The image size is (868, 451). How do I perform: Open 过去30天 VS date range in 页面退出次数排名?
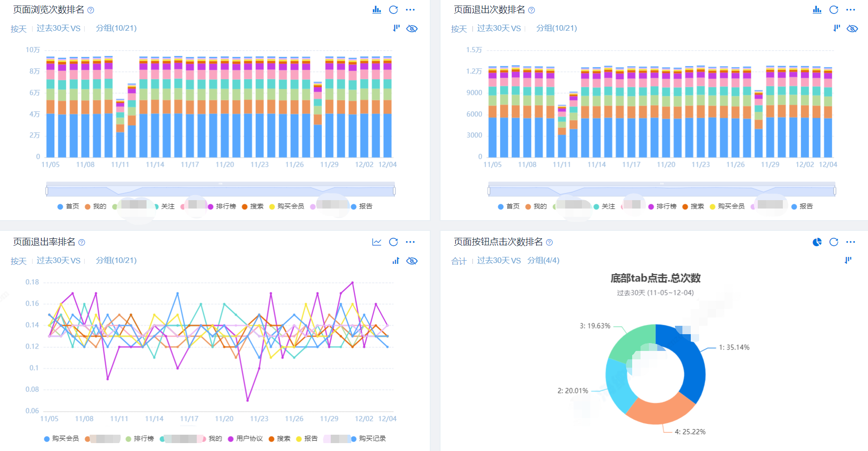coord(499,28)
